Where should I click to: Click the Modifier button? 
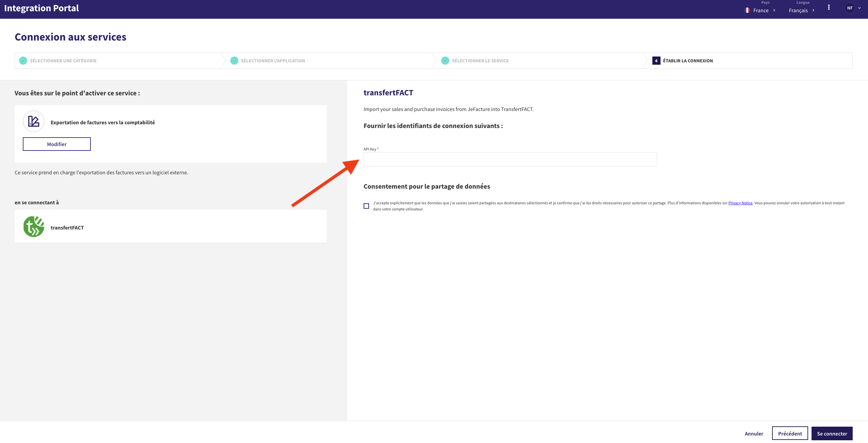point(57,144)
